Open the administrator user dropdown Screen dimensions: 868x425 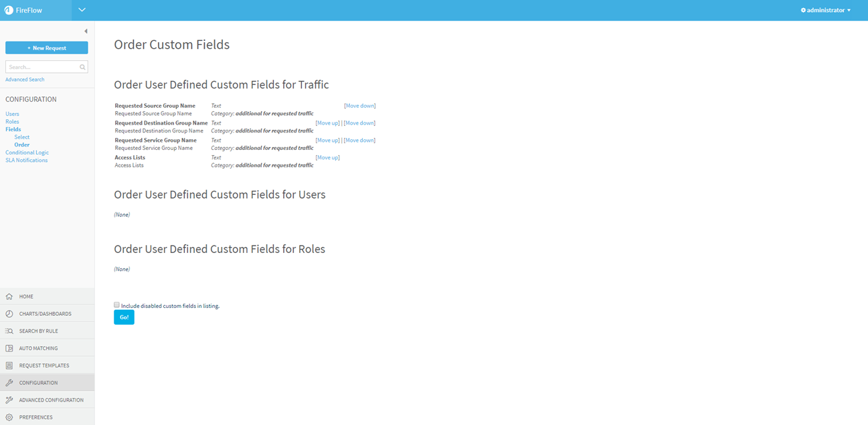(826, 10)
